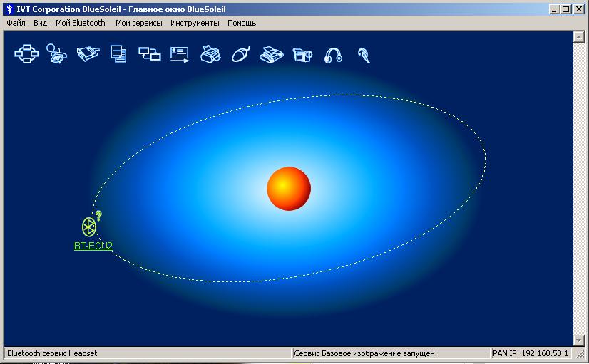
Task: Select the headphones AV service icon
Action: click(333, 55)
